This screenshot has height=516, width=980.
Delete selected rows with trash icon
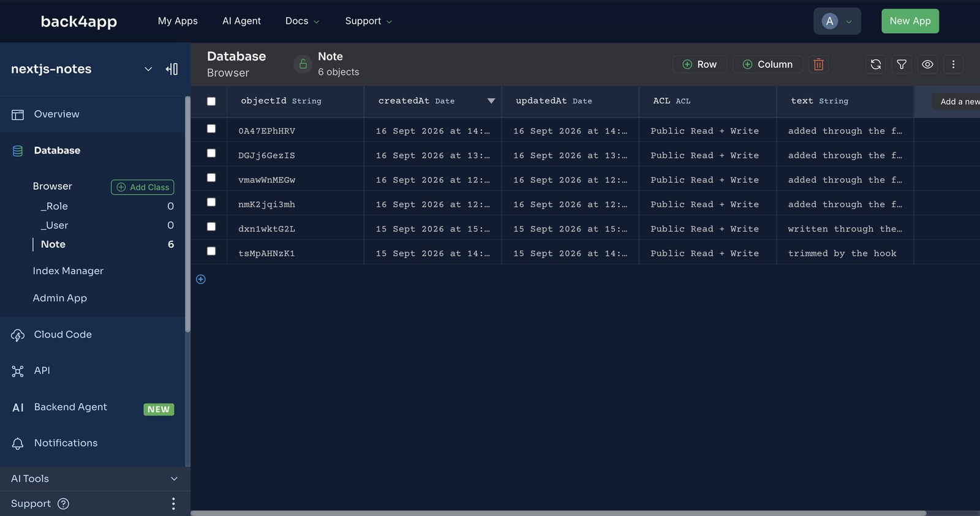tap(818, 64)
